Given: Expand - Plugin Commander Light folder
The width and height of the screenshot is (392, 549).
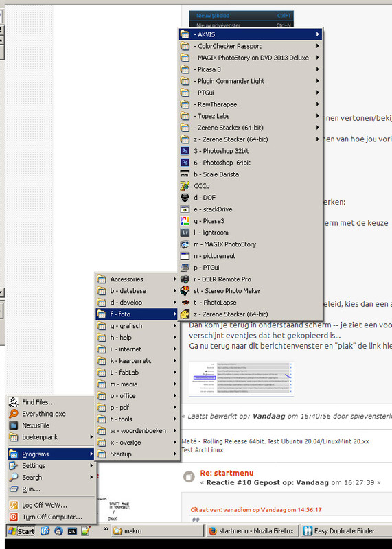Looking at the screenshot, I should click(251, 81).
